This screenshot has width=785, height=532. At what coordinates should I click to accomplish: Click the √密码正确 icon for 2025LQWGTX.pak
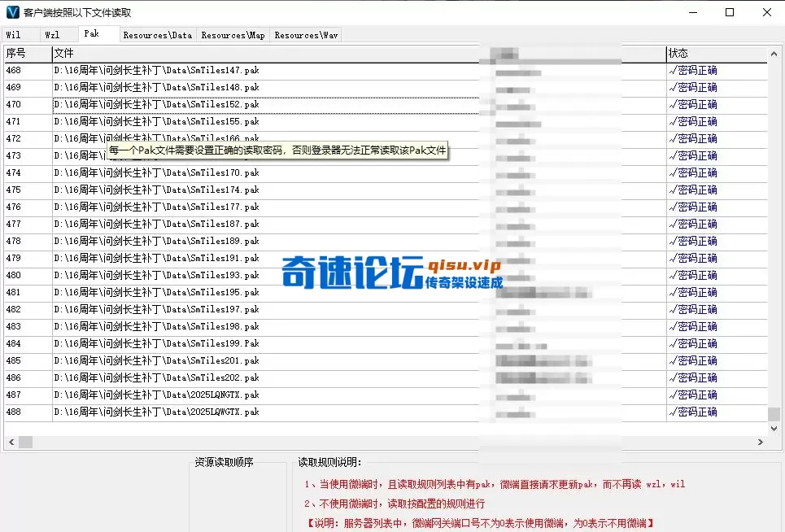click(x=691, y=412)
